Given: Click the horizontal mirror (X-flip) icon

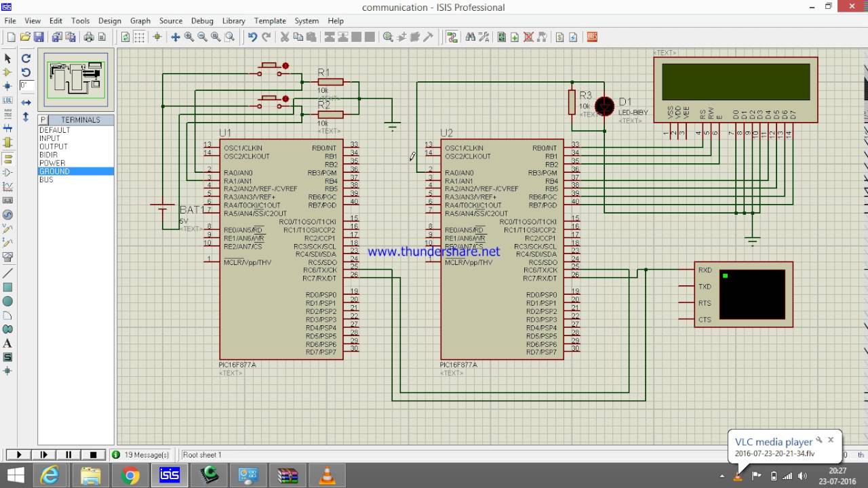Looking at the screenshot, I should tap(26, 102).
